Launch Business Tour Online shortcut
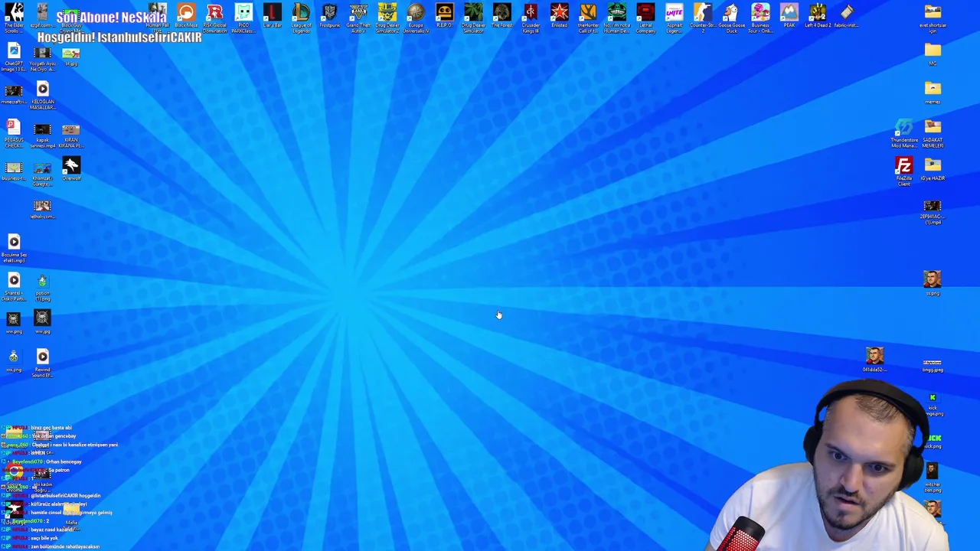This screenshot has height=551, width=980. coord(760,18)
